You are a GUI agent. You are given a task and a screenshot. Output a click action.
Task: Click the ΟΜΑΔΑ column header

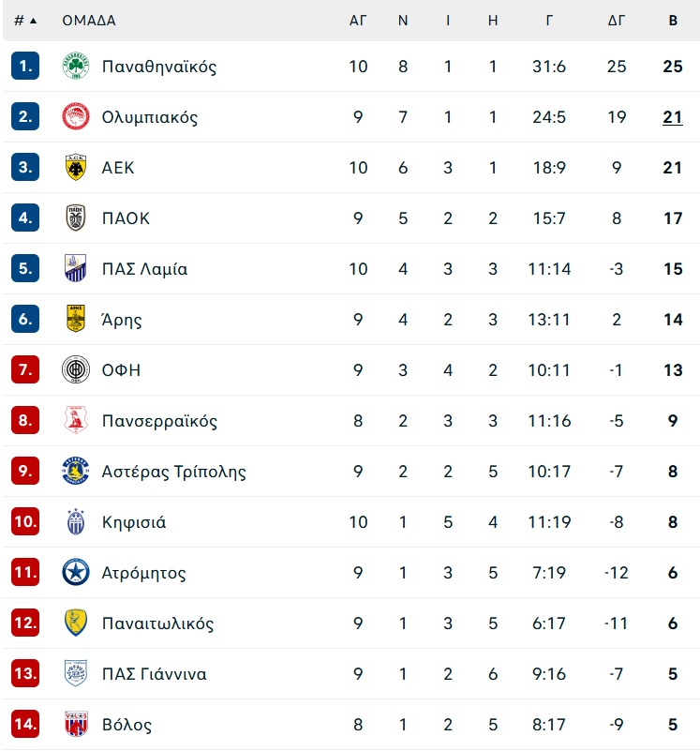89,21
